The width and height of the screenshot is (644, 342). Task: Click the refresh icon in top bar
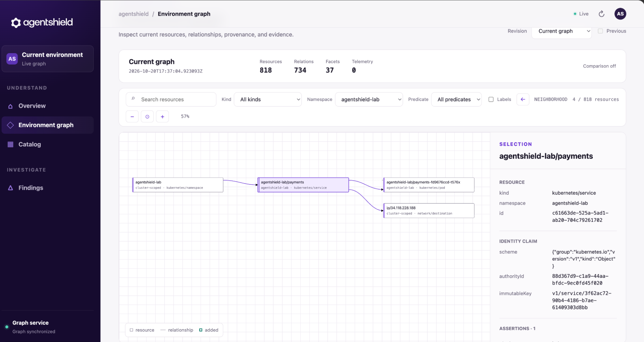pos(601,14)
